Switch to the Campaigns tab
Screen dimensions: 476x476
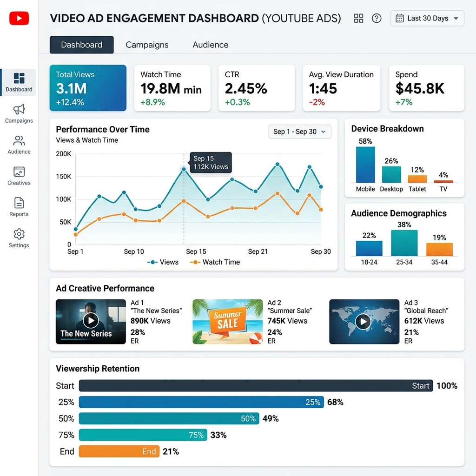(147, 45)
